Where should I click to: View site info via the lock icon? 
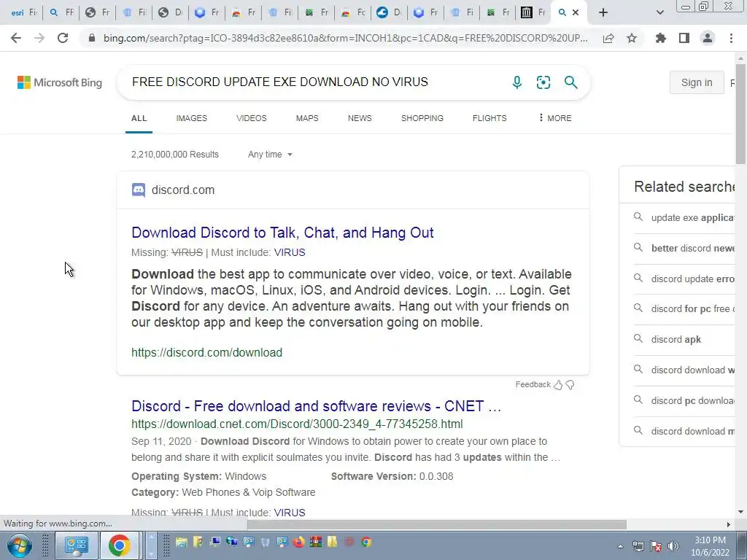coord(92,38)
